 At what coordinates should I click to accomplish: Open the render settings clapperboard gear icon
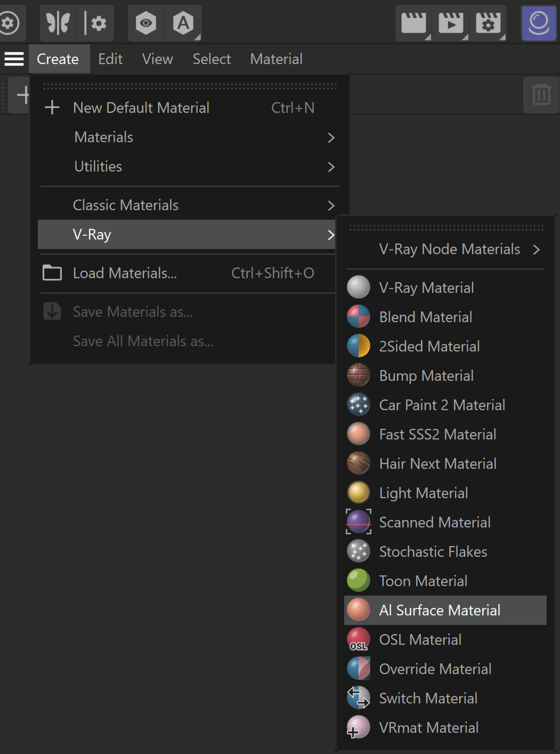(488, 23)
